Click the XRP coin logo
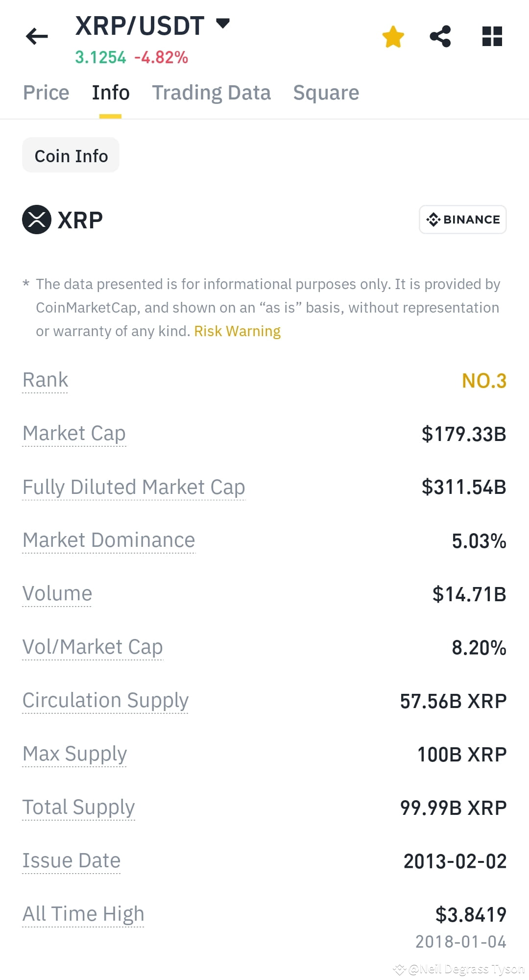This screenshot has width=529, height=980. coord(37,219)
